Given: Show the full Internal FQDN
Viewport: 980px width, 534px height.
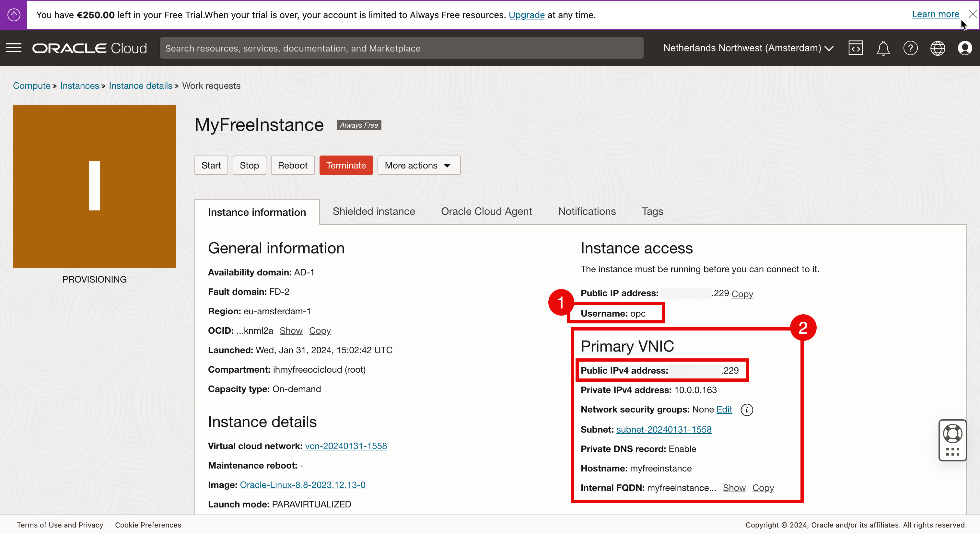Looking at the screenshot, I should 734,488.
